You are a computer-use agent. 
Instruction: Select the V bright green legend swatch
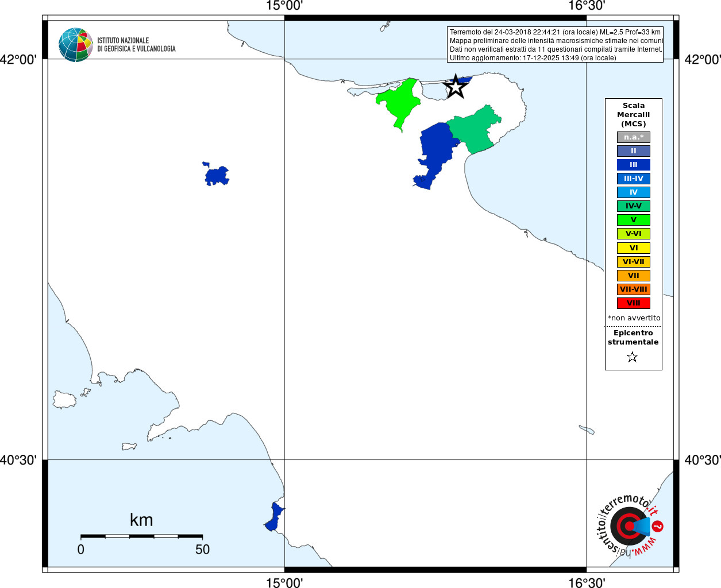[x=634, y=220]
